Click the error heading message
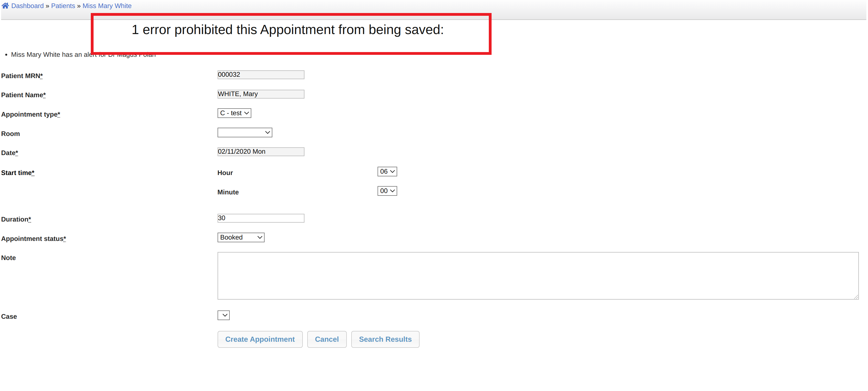This screenshot has height=391, width=868. 287,30
